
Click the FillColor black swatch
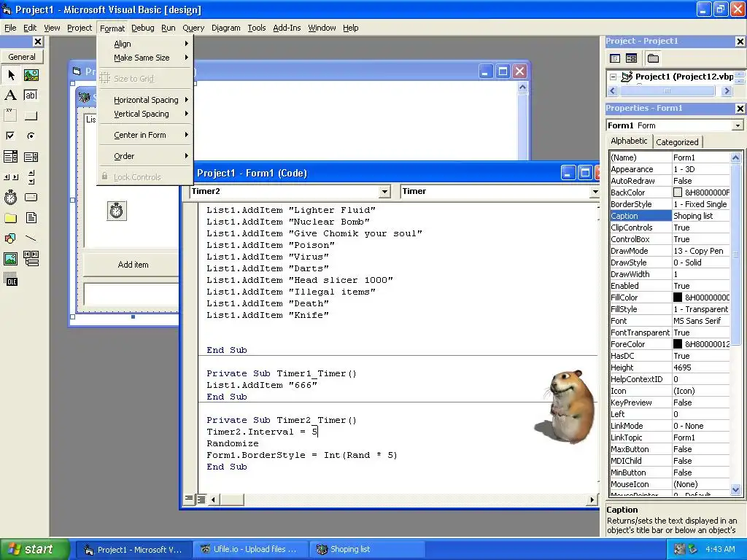(x=678, y=297)
